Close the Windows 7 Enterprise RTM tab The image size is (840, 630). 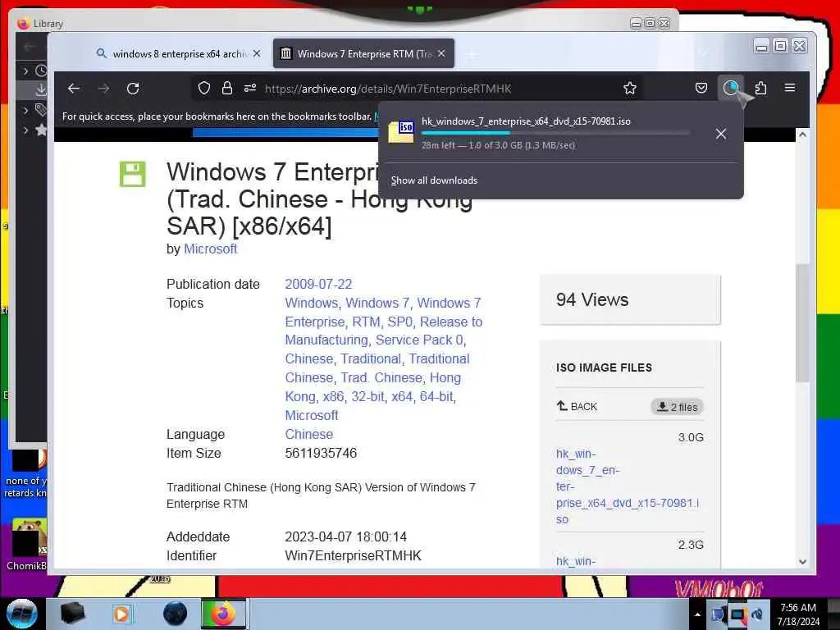441,53
